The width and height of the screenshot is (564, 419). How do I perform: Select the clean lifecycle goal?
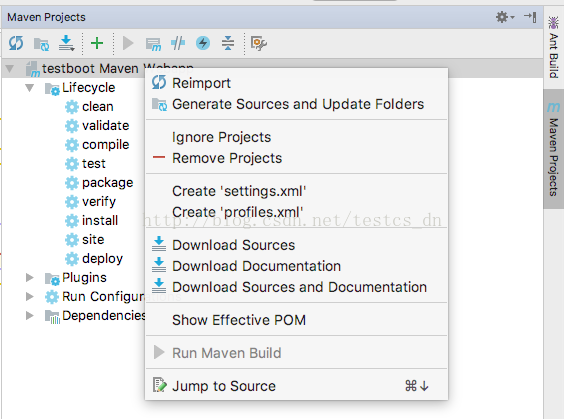(x=97, y=106)
